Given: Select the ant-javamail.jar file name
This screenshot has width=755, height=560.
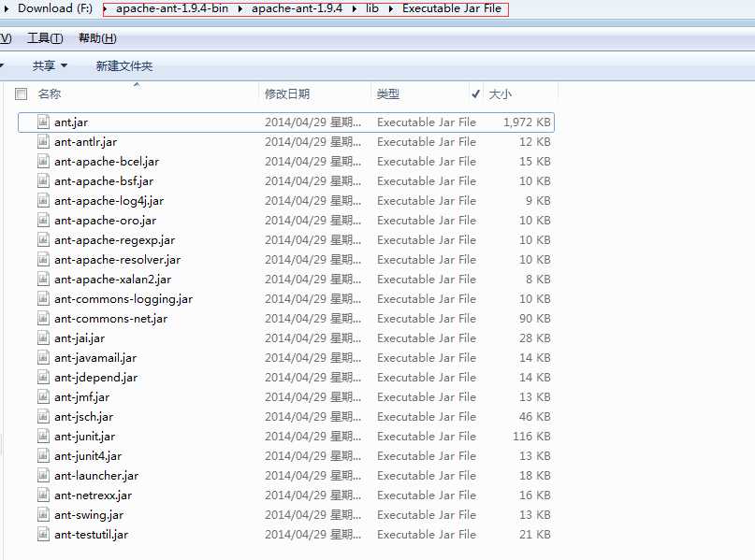Looking at the screenshot, I should point(95,357).
